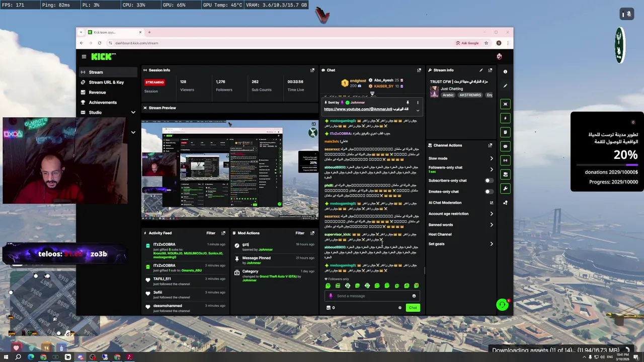
Task: Open Stream URL & Key page
Action: click(107, 82)
